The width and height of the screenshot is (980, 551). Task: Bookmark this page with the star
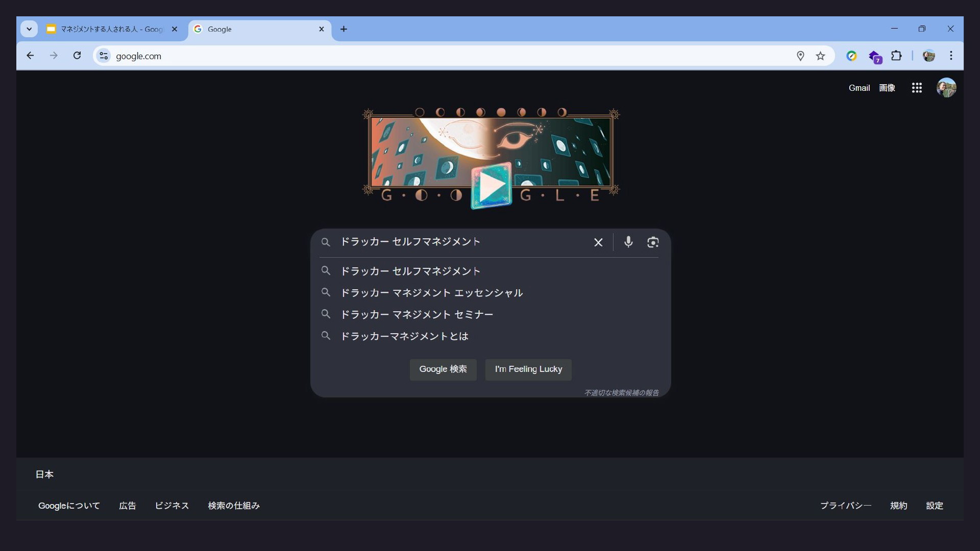click(820, 56)
